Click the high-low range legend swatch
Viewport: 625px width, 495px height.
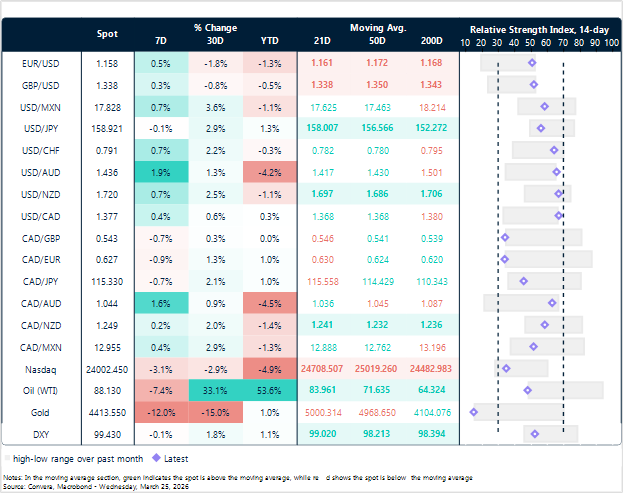pyautogui.click(x=7, y=459)
